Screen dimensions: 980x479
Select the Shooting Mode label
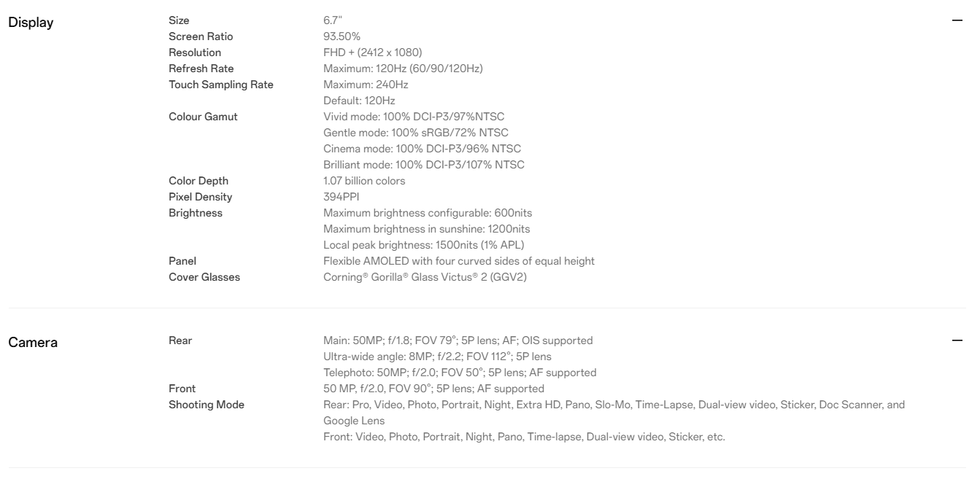(207, 405)
